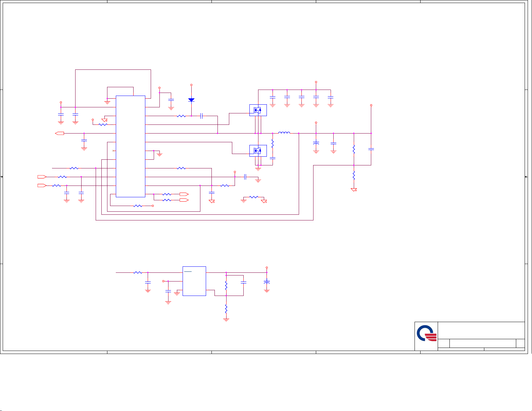Select the snubber capacitor beside lower MOSFET
Viewport: 532px width, 411px height.
[x=273, y=158]
